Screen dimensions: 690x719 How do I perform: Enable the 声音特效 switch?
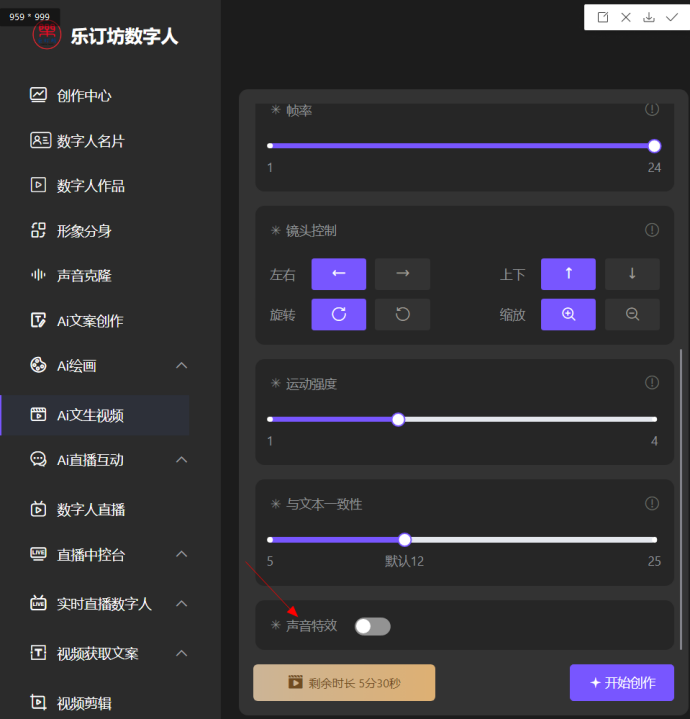[x=372, y=626]
